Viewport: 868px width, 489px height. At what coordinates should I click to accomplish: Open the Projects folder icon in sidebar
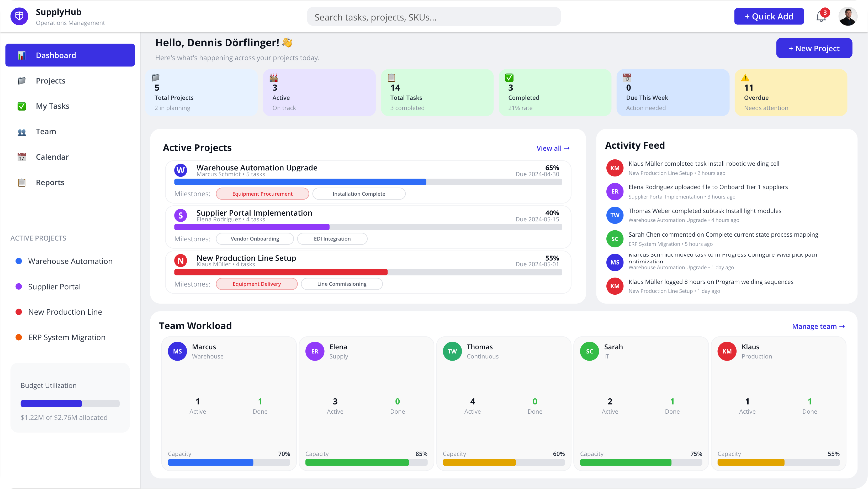(22, 81)
